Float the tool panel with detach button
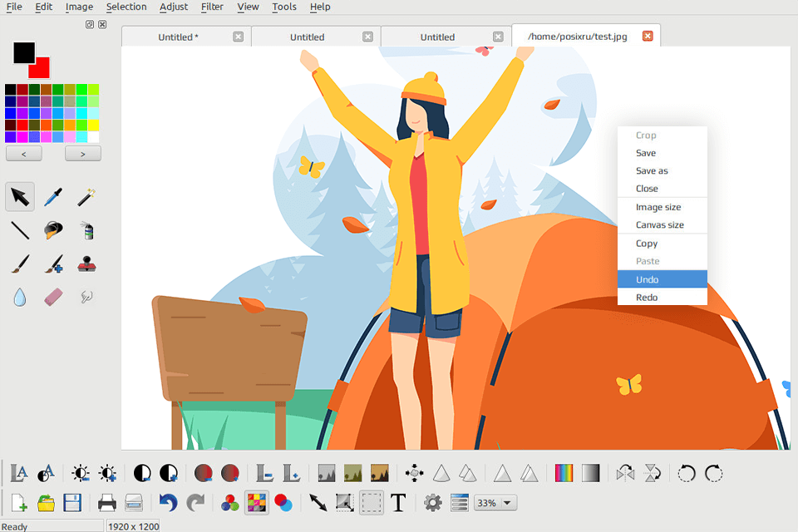This screenshot has height=532, width=798. pos(90,24)
